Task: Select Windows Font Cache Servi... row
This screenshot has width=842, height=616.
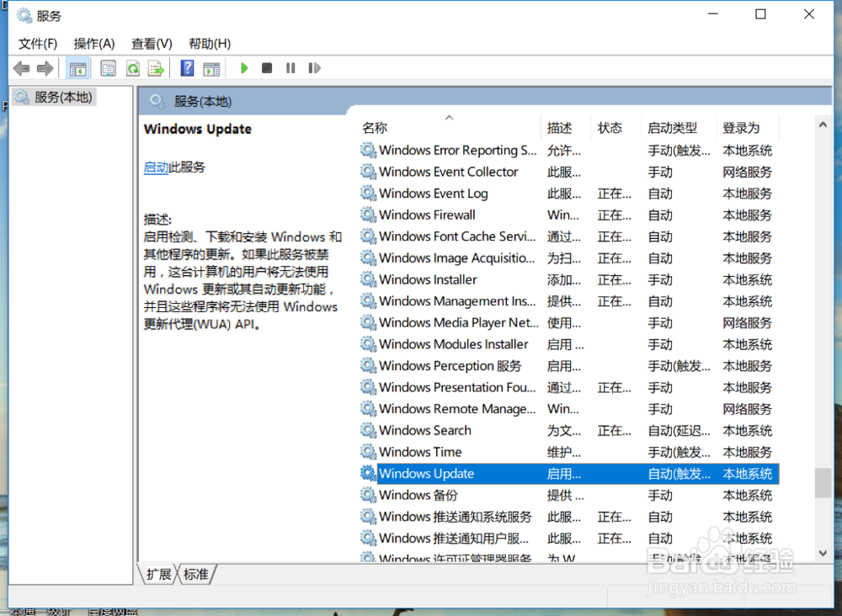Action: (x=568, y=236)
